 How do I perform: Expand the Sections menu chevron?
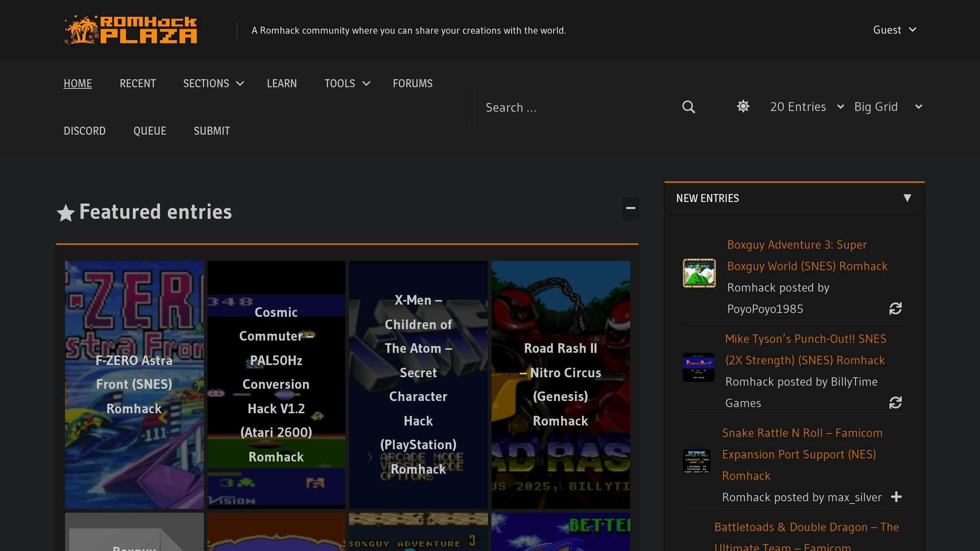240,84
